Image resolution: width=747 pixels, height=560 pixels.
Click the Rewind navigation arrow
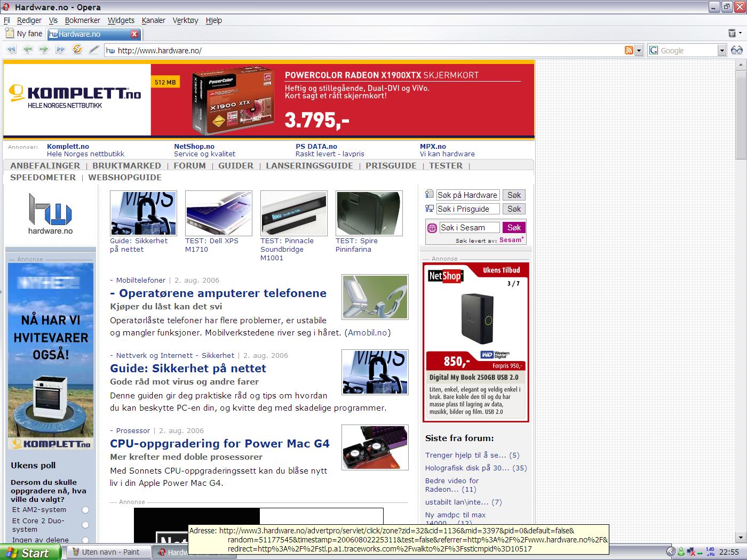(x=11, y=50)
